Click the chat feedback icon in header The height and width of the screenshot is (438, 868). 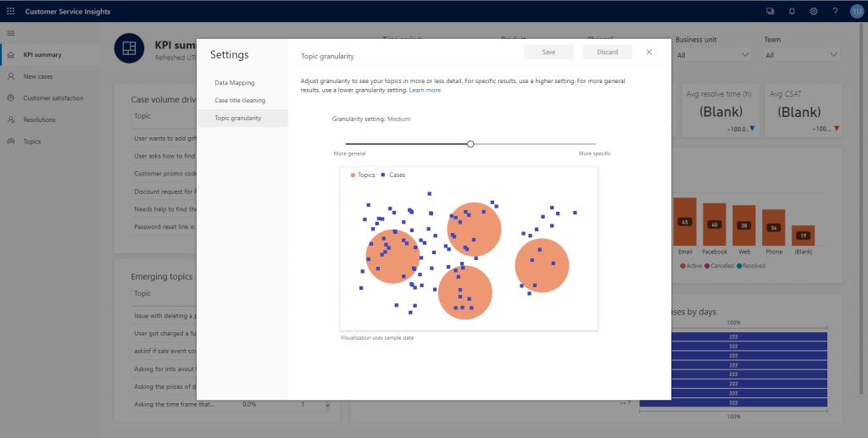pyautogui.click(x=770, y=12)
